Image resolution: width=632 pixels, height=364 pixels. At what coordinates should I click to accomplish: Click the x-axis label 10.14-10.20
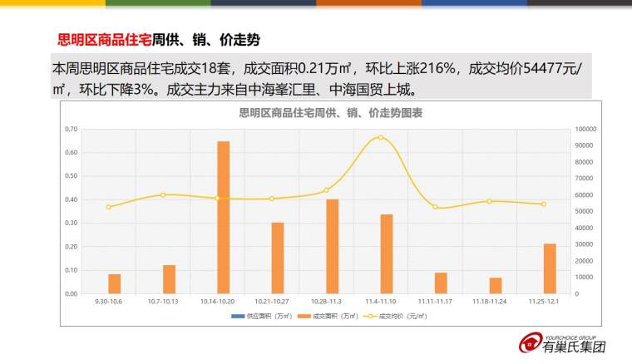(217, 302)
